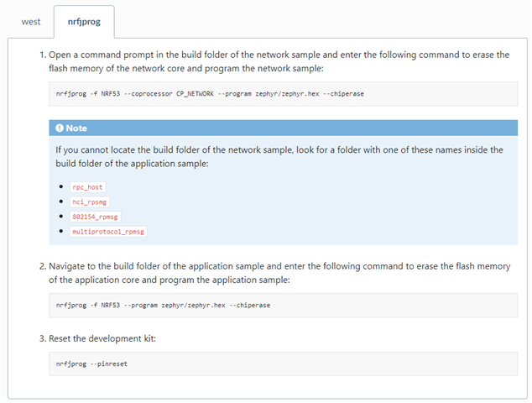This screenshot has height=403, width=532.
Task: Click bullet before rpc_host item
Action: coord(61,186)
